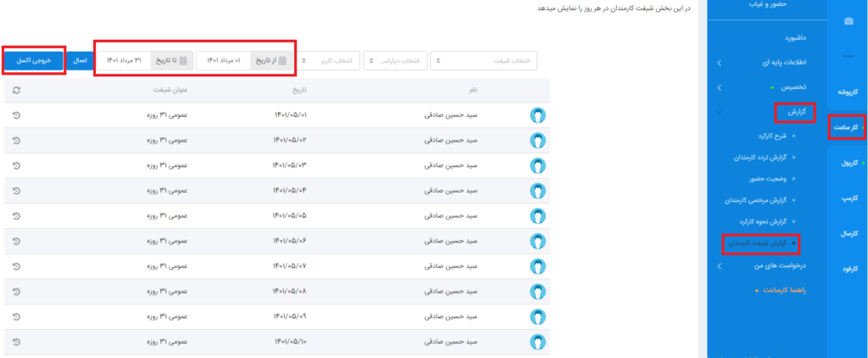Open the انتخاب کاربر dropdown
The image size is (868, 358).
[x=327, y=60]
